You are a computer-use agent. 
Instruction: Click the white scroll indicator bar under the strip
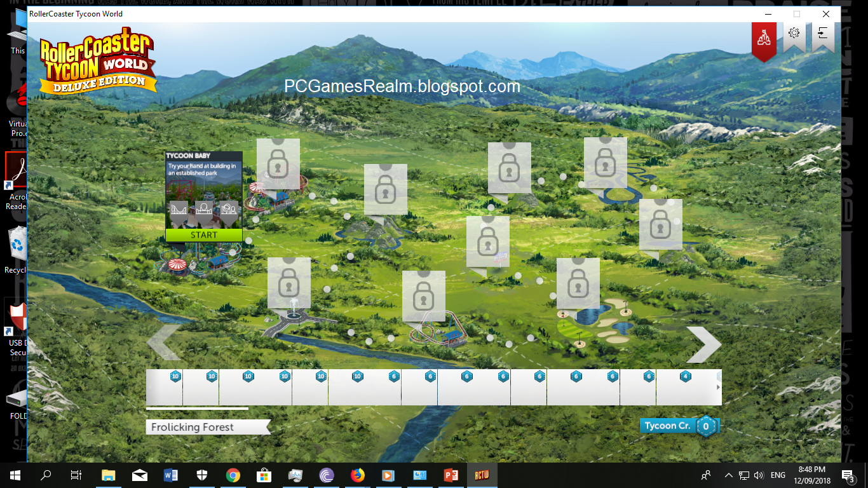pos(197,409)
